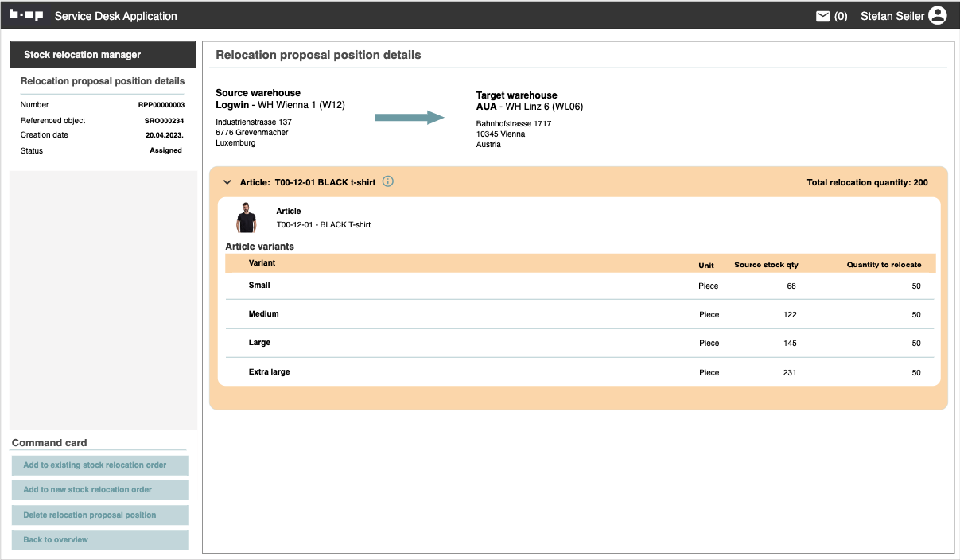This screenshot has width=960, height=560.
Task: Click Add to new stock relocation order
Action: click(x=99, y=490)
